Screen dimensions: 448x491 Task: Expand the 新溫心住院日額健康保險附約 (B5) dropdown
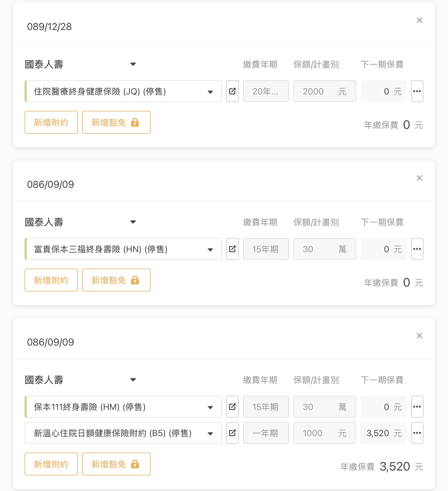click(x=210, y=433)
